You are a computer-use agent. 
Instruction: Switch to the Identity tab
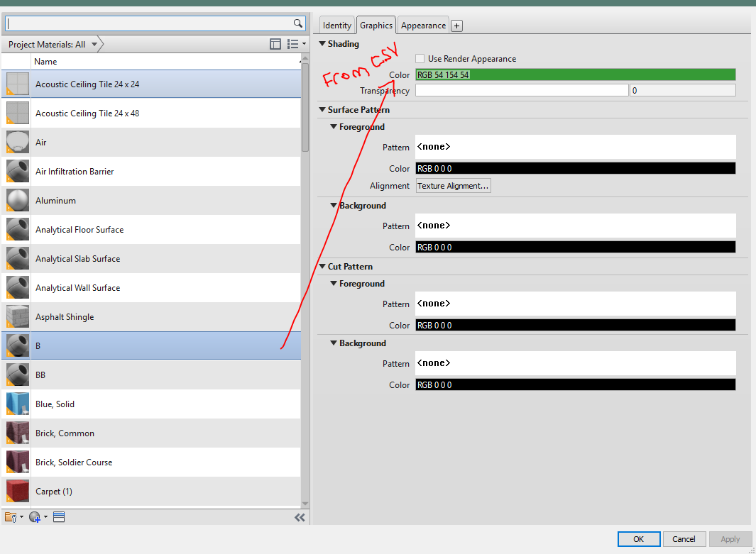[336, 25]
